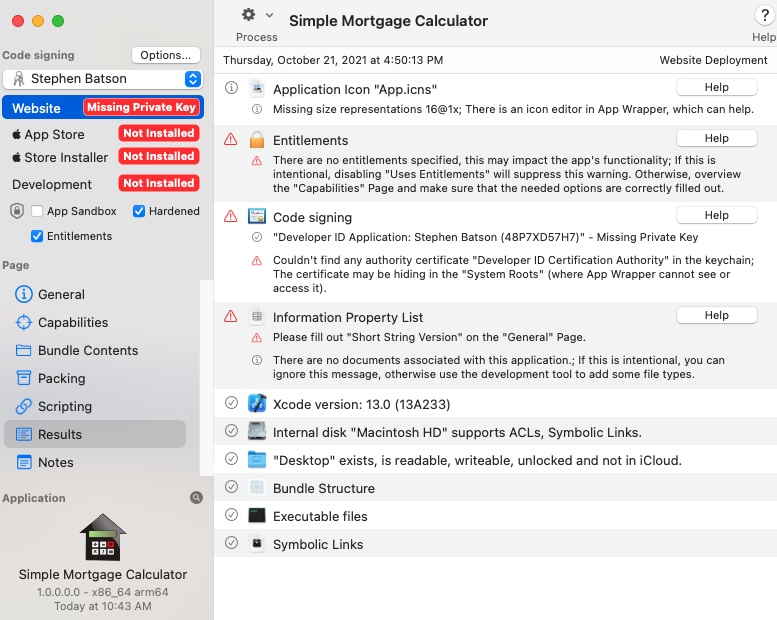This screenshot has width=777, height=620.
Task: Click Help button for Application Icon row
Action: point(717,87)
